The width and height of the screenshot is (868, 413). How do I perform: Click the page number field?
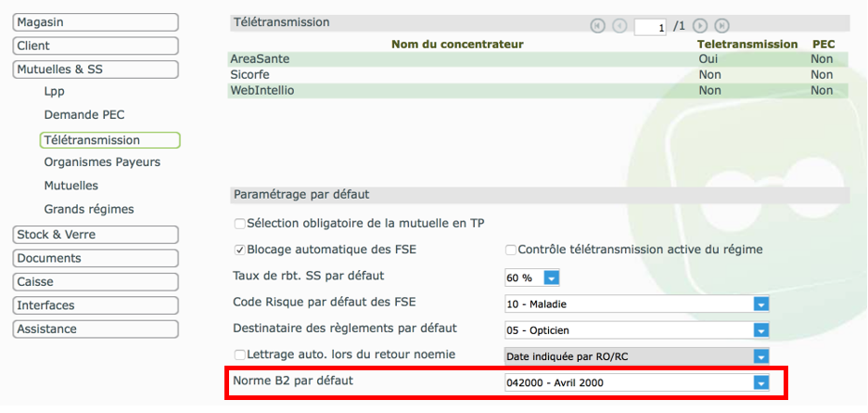click(650, 27)
